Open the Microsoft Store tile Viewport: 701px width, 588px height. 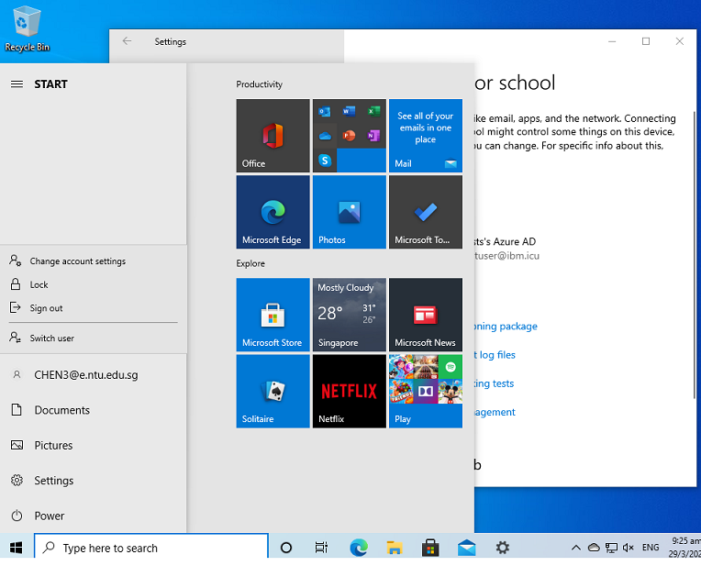(x=273, y=315)
